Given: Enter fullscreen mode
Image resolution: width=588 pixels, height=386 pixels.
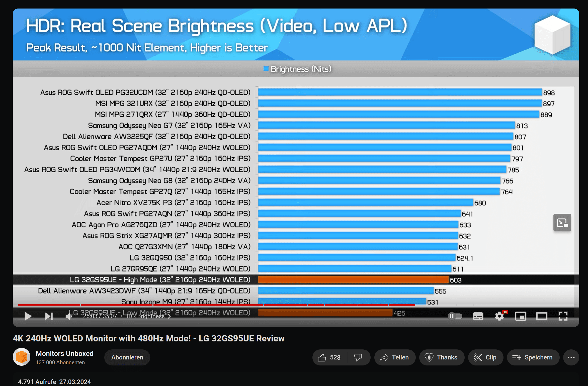Looking at the screenshot, I should tap(563, 316).
